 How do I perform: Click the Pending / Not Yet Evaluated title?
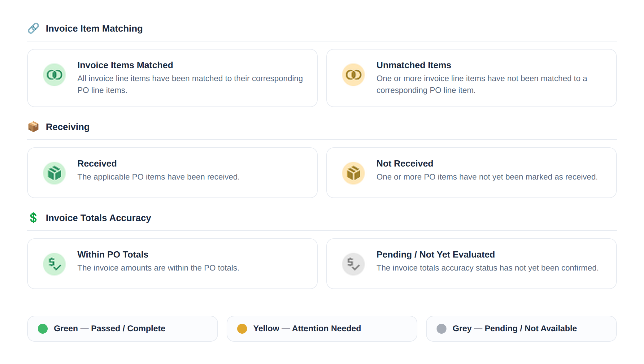(436, 254)
